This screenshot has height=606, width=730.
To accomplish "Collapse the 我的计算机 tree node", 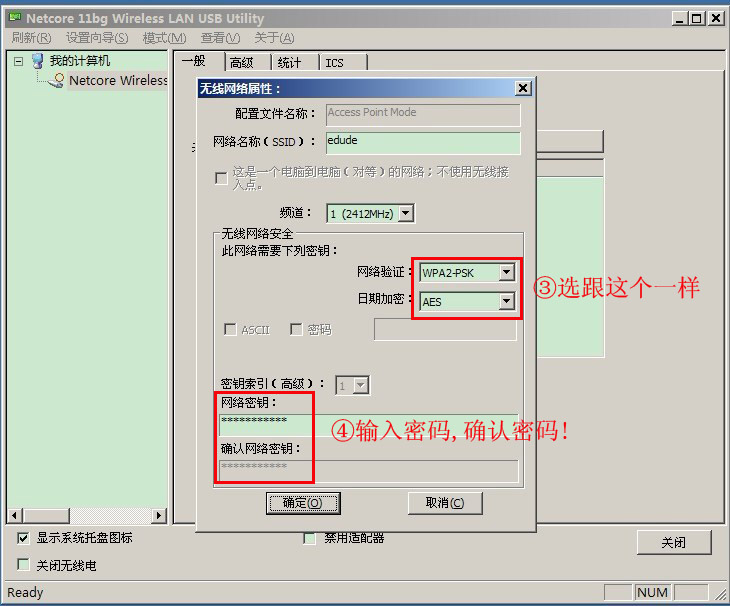I will tap(18, 61).
